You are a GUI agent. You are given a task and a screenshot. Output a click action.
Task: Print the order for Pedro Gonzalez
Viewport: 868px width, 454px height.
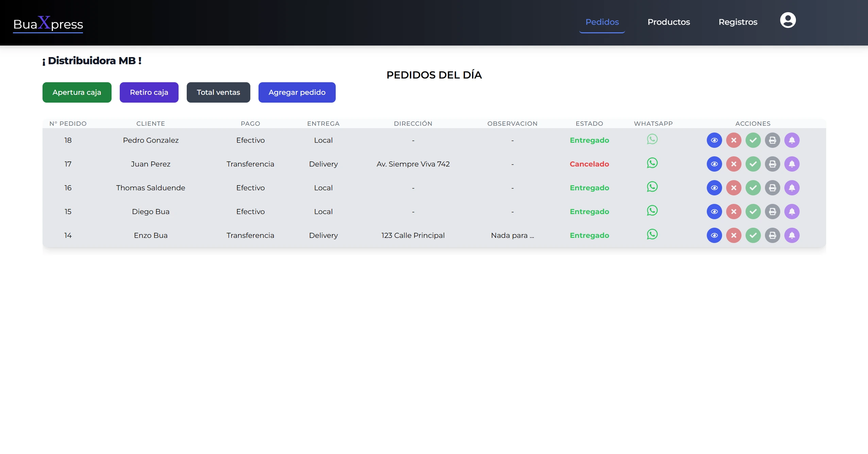click(x=772, y=140)
